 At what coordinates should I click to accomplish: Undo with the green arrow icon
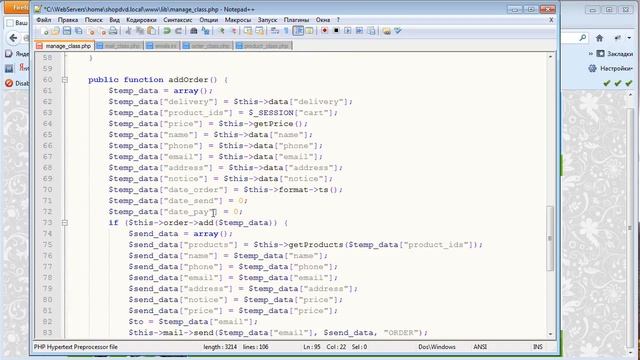tap(167, 31)
